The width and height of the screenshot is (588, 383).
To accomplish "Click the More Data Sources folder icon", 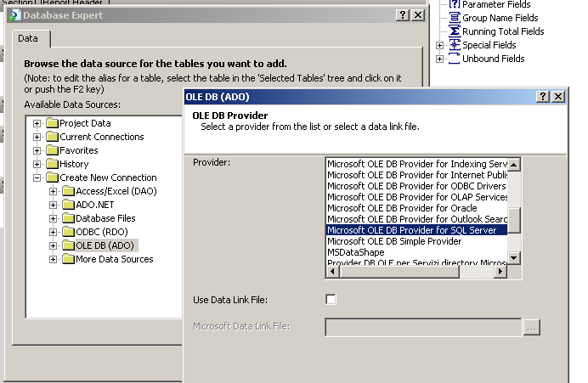I will (68, 259).
